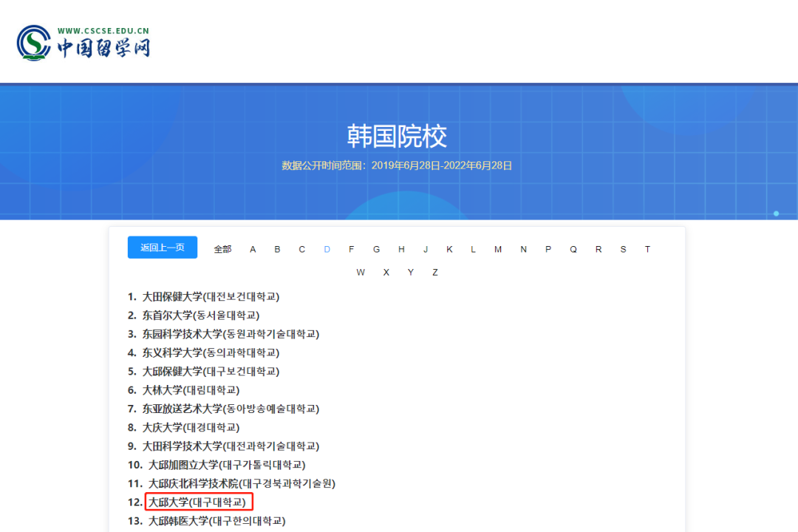The image size is (798, 532).
Task: Filter schools by letter X
Action: tap(386, 273)
